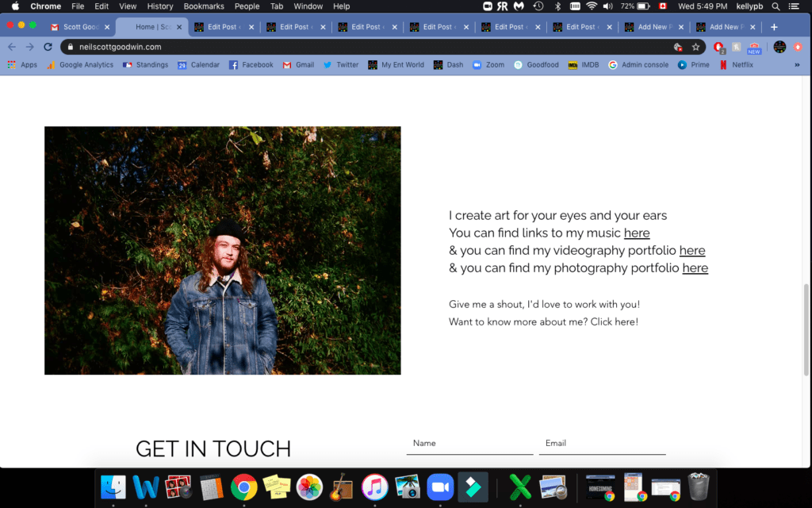Reload the page with the refresh icon
The width and height of the screenshot is (812, 508).
(48, 47)
